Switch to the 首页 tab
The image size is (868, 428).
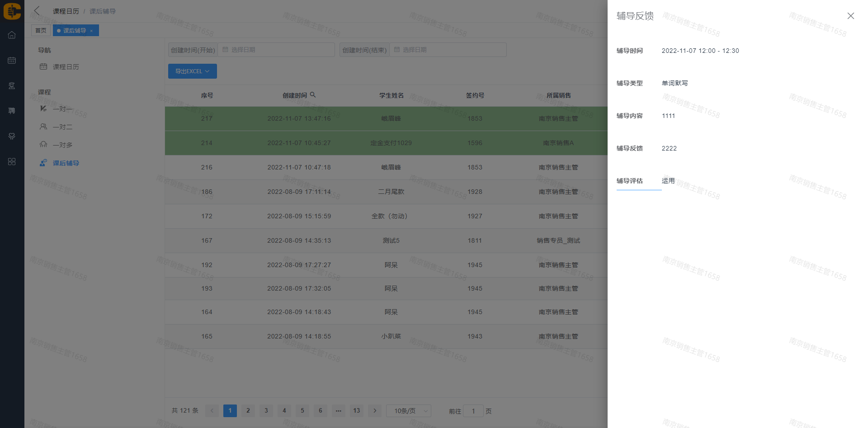pos(41,31)
